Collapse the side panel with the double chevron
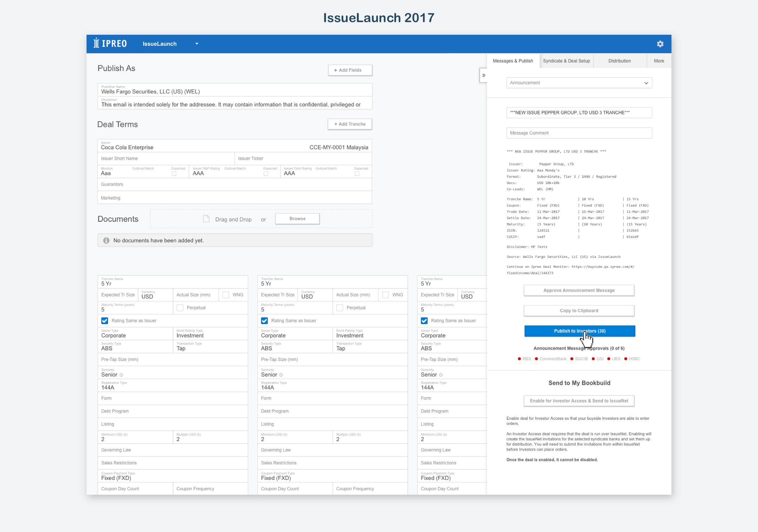The image size is (758, 532). click(483, 75)
